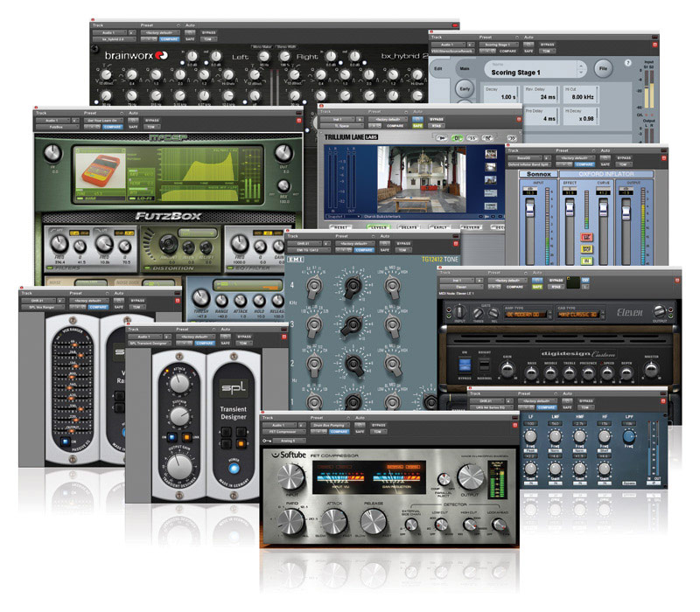Click the Softube FET Compressor Input knob

(290, 476)
